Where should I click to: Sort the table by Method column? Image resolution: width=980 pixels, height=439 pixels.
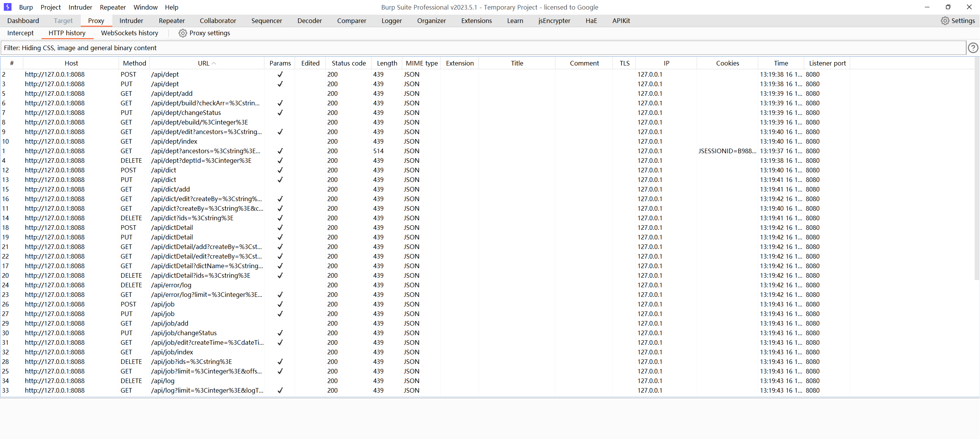[x=134, y=63]
